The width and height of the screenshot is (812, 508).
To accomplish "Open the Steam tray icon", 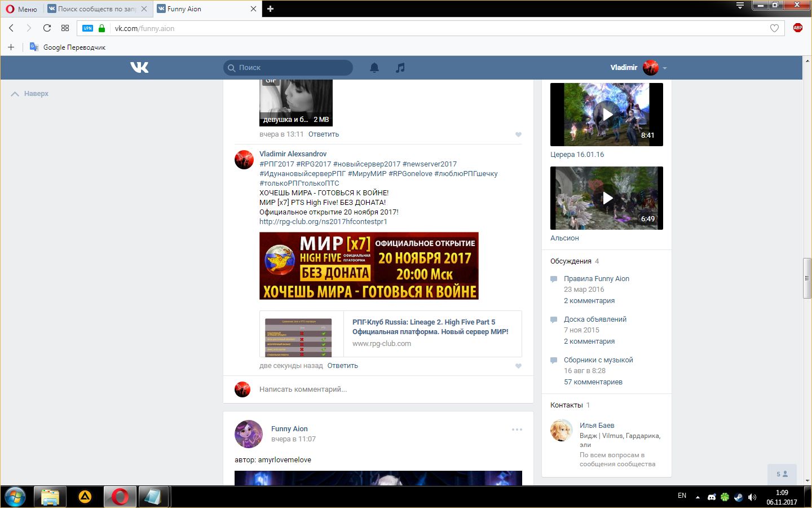I will [x=738, y=497].
